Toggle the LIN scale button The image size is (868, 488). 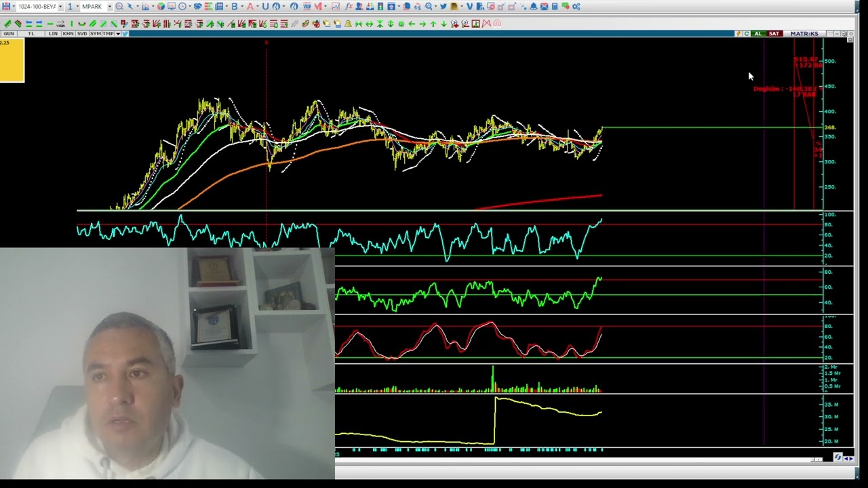point(53,33)
